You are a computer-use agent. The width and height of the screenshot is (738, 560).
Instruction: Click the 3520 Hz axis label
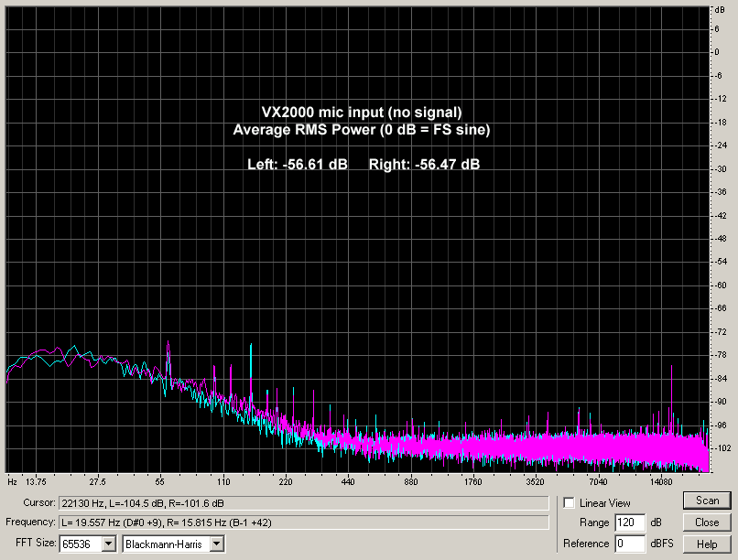(x=535, y=482)
